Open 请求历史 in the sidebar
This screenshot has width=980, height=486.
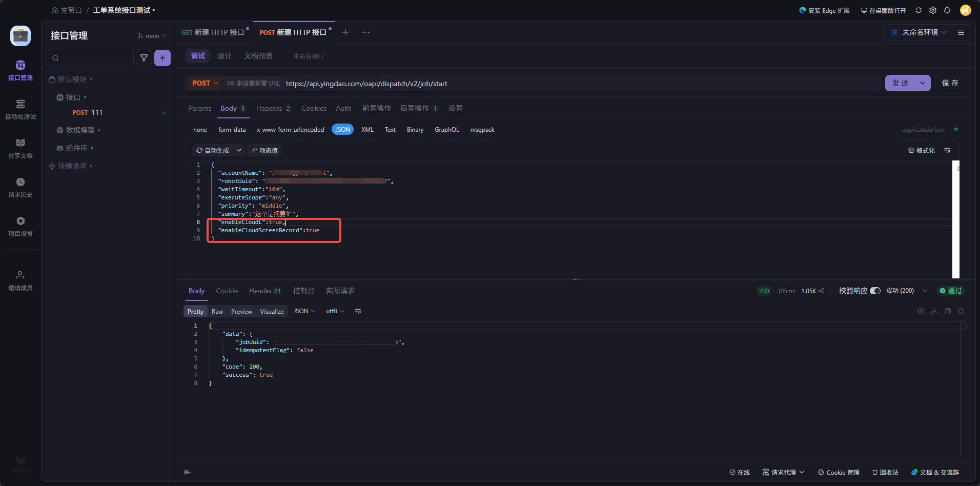(21, 187)
